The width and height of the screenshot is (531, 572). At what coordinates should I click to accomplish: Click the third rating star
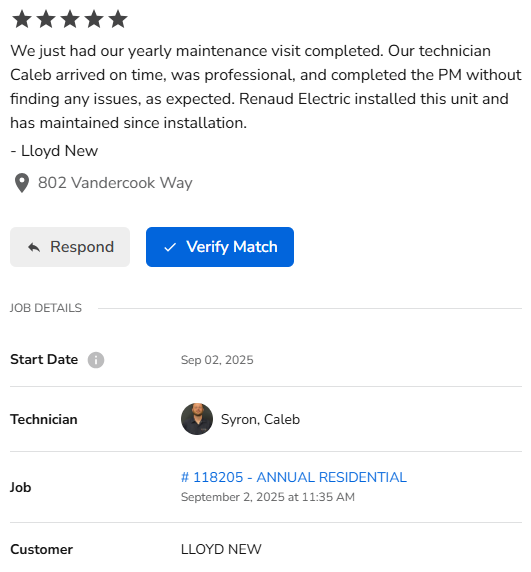pyautogui.click(x=70, y=19)
